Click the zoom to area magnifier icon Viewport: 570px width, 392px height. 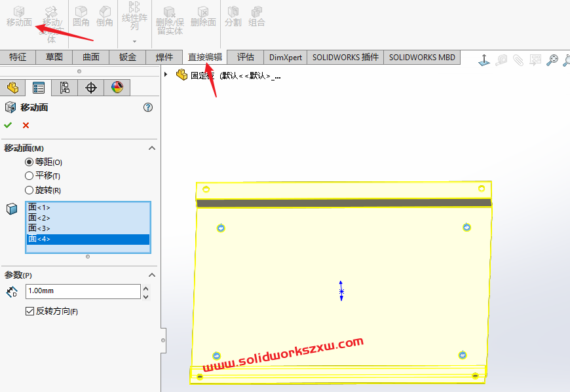[552, 60]
